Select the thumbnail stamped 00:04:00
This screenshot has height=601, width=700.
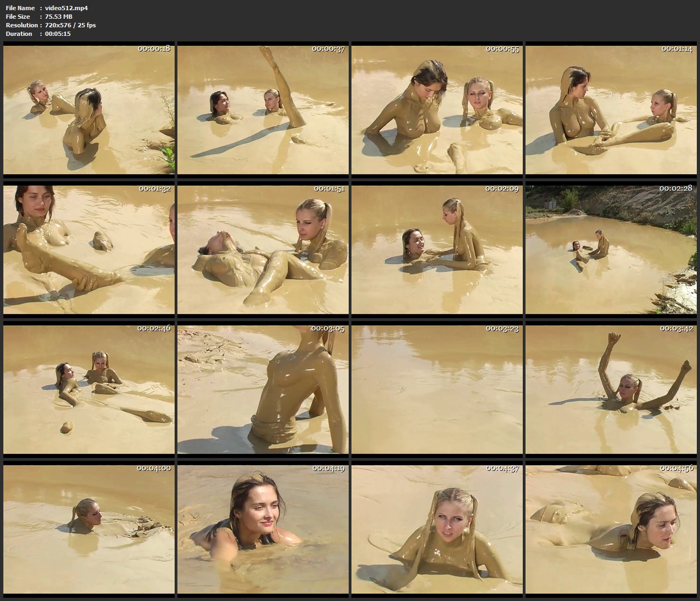click(x=89, y=529)
